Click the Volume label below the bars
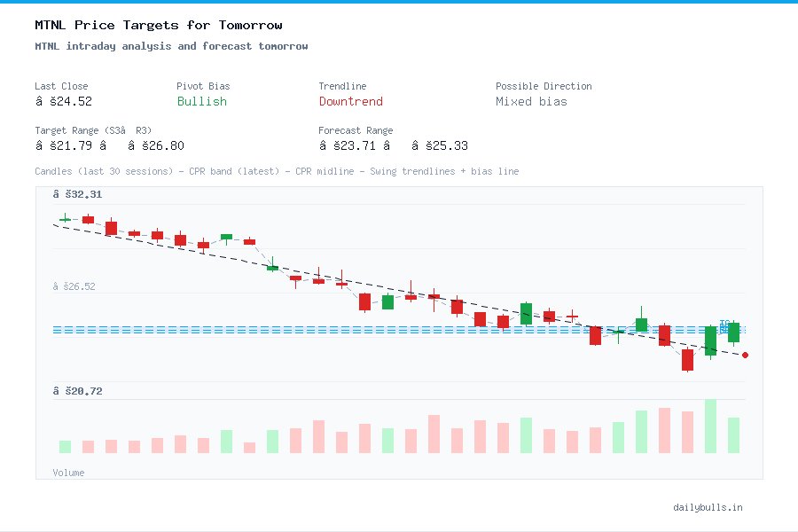This screenshot has height=532, width=798. click(x=68, y=473)
